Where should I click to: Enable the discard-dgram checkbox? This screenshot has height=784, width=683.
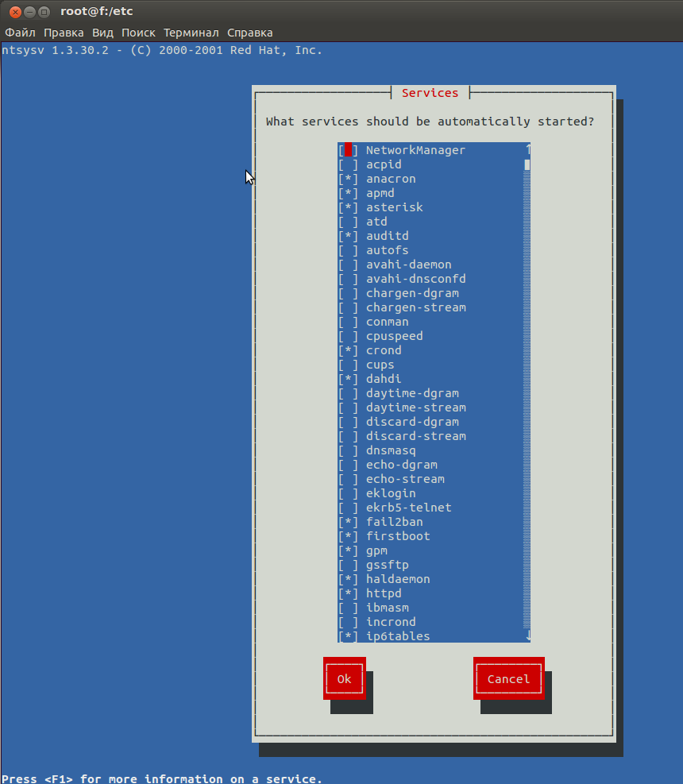pyautogui.click(x=349, y=422)
